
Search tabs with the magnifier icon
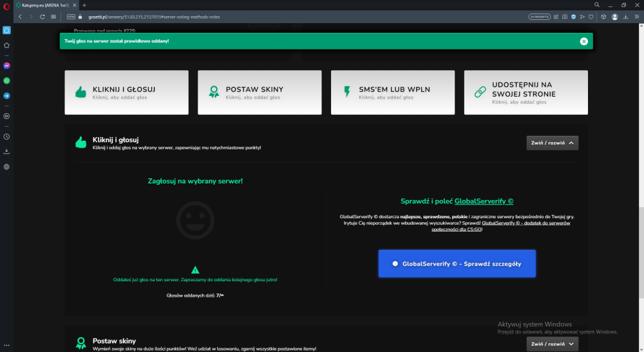(x=597, y=5)
